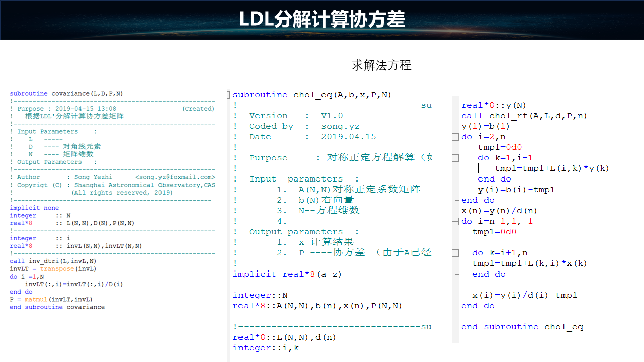
Task: Collapse the 'do i=n-1,1,-1' loop fold
Action: (456, 221)
